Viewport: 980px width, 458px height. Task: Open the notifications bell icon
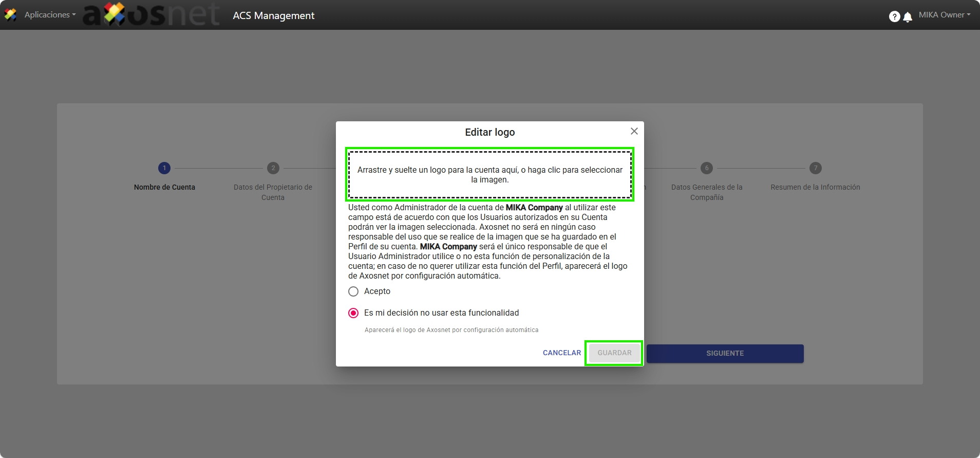(908, 17)
